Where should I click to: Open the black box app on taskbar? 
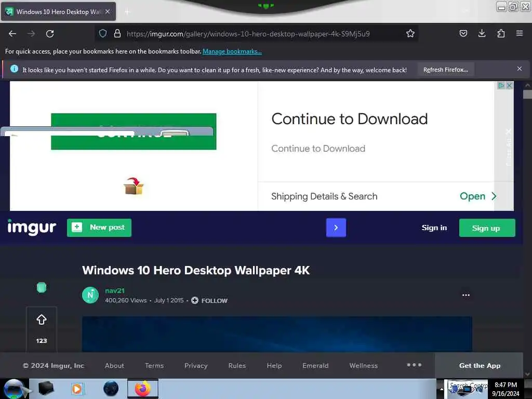(46, 389)
